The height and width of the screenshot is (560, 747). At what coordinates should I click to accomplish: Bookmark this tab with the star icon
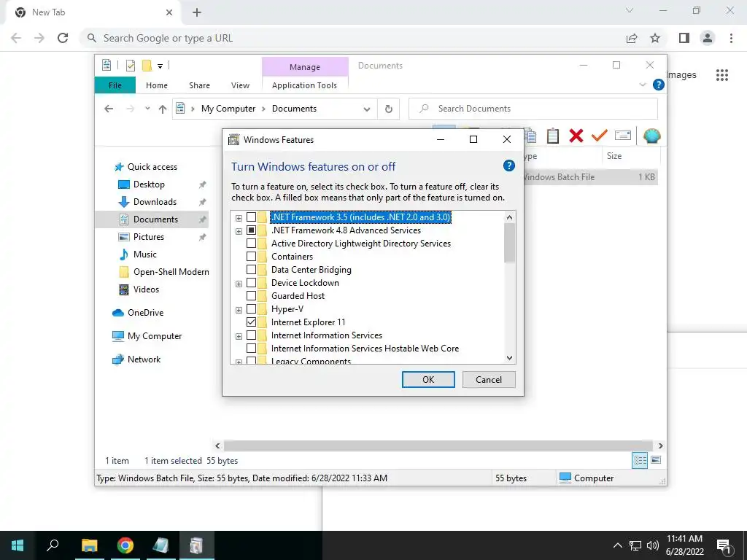click(x=655, y=38)
